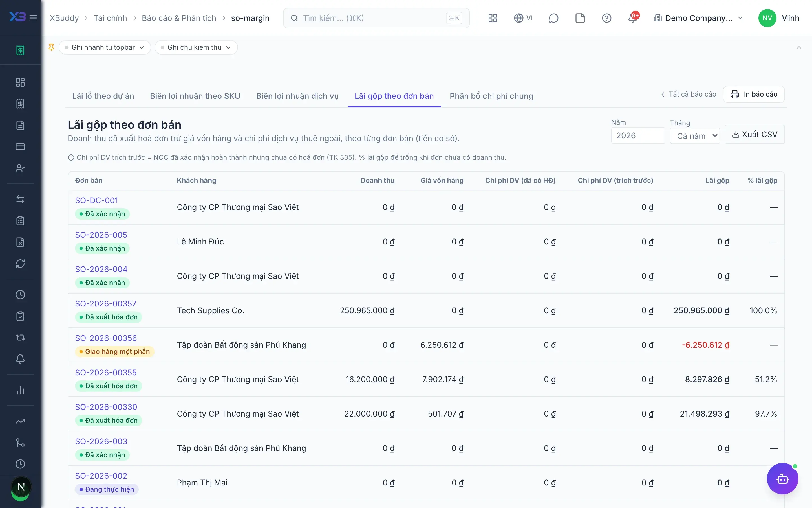The image size is (812, 508).
Task: Click the Xuất CSV button
Action: [754, 134]
